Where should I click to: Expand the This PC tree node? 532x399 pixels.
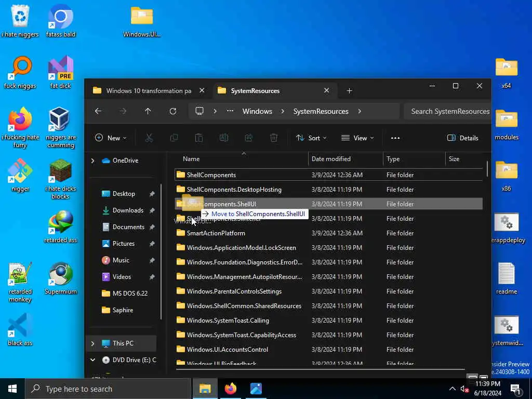(92, 343)
